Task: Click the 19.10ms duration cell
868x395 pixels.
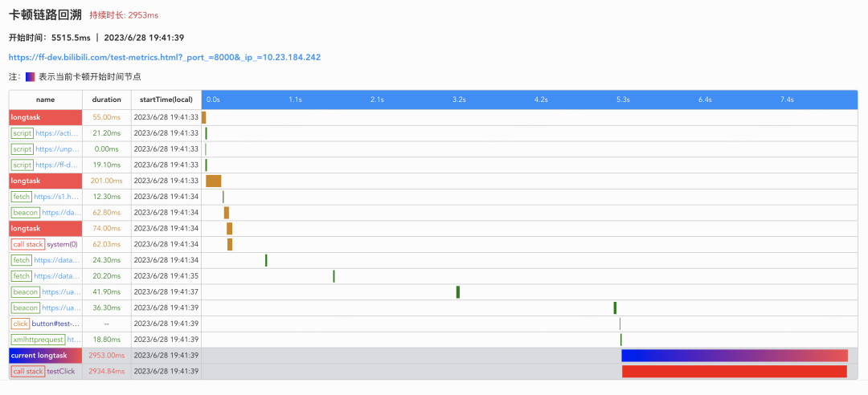Action: [x=107, y=165]
